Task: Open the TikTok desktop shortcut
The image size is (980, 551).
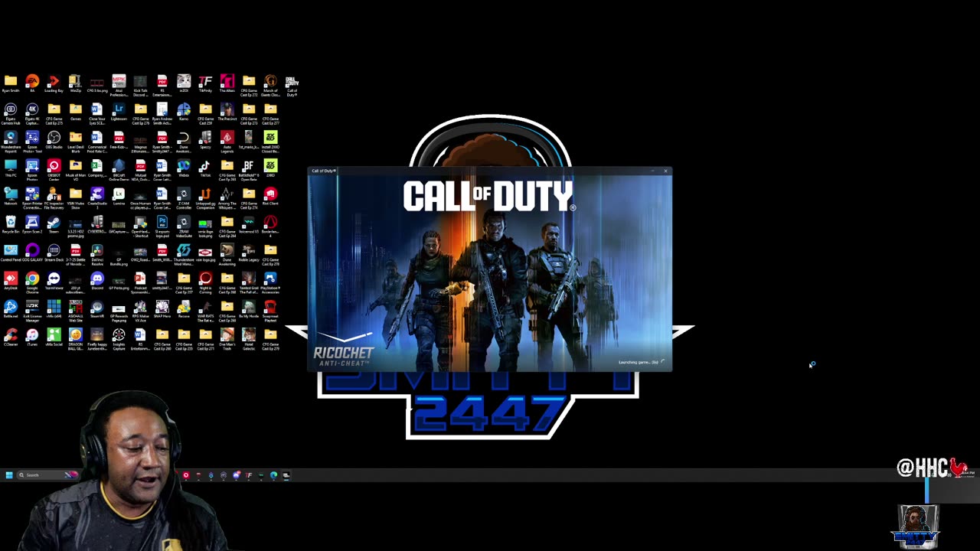Action: (x=205, y=168)
